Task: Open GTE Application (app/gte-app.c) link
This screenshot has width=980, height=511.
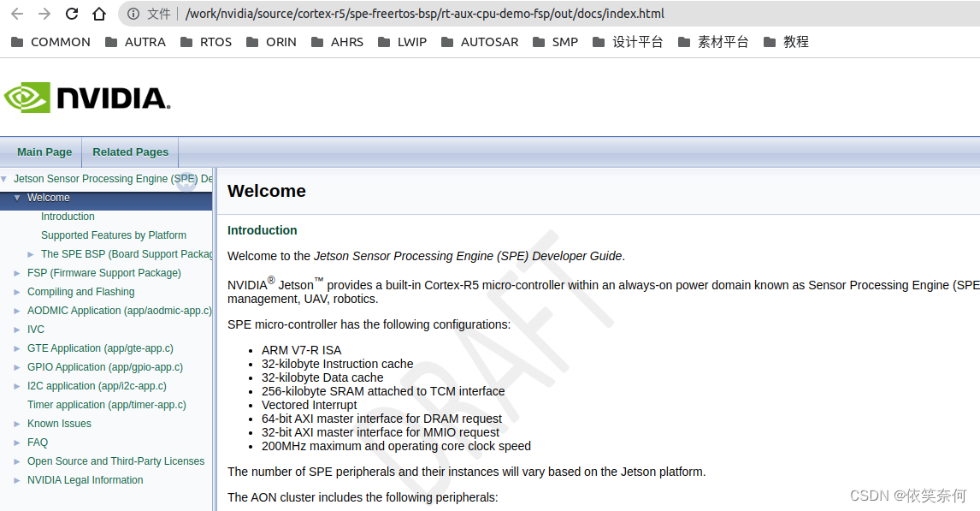Action: click(x=100, y=348)
